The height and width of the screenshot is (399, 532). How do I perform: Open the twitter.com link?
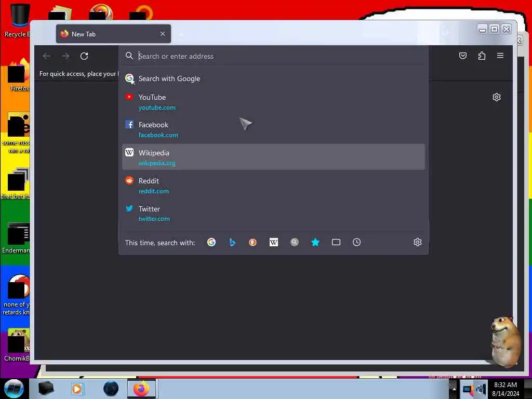click(154, 219)
